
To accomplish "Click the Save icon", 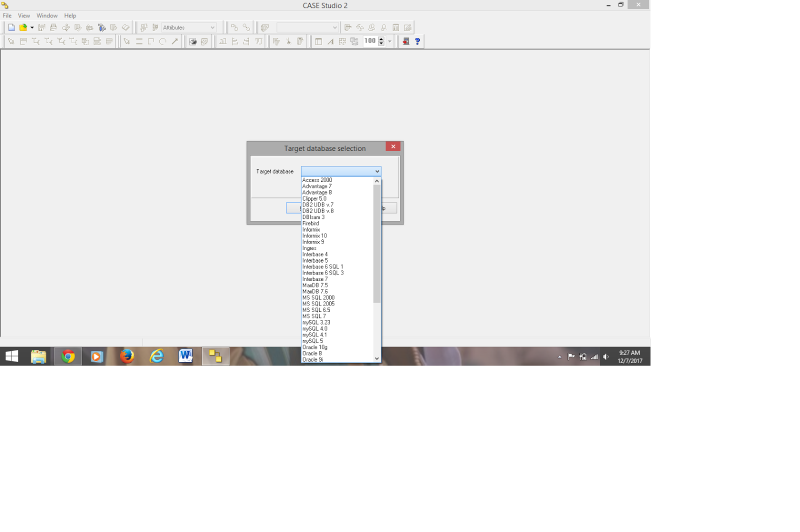I will click(41, 27).
